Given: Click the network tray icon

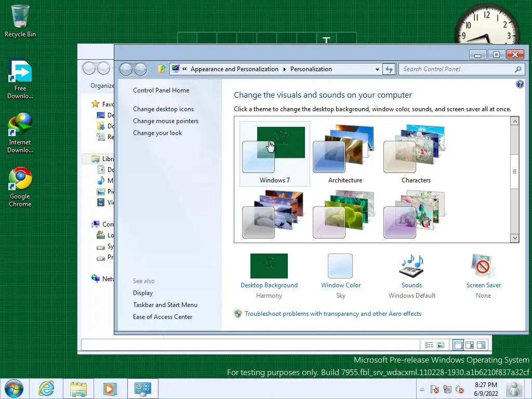Looking at the screenshot, I should [447, 390].
